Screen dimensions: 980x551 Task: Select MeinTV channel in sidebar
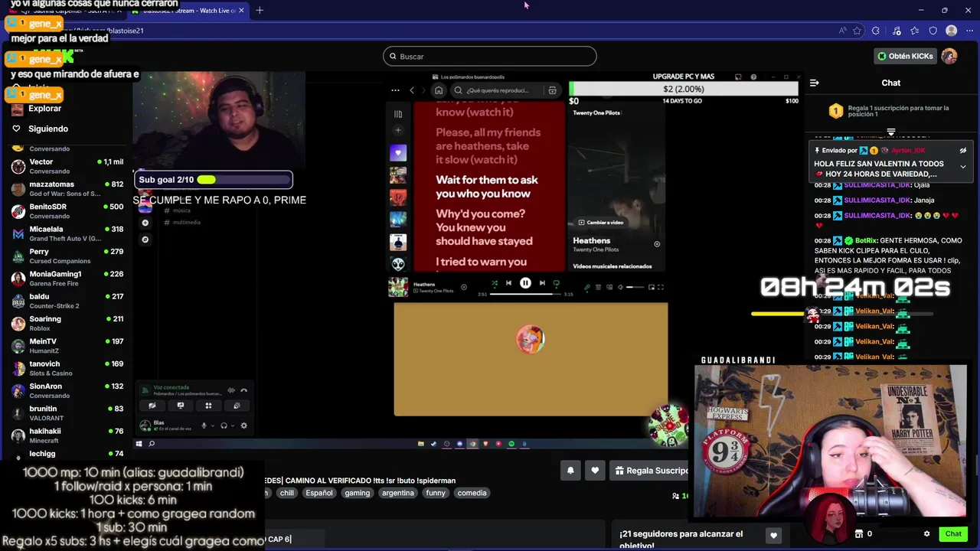(67, 345)
